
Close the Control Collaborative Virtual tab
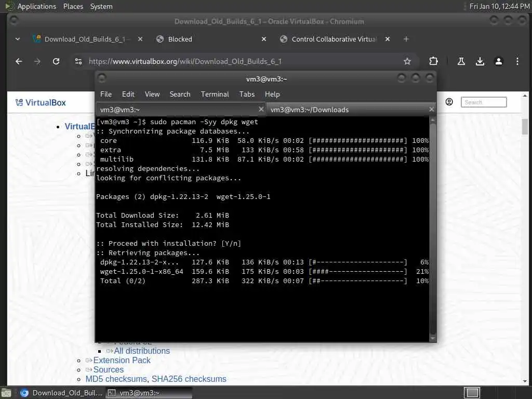tap(388, 39)
